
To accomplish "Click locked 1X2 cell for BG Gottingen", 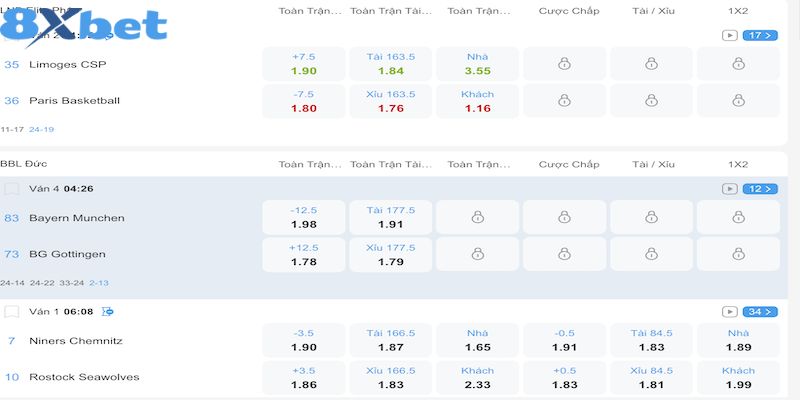I will point(738,255).
